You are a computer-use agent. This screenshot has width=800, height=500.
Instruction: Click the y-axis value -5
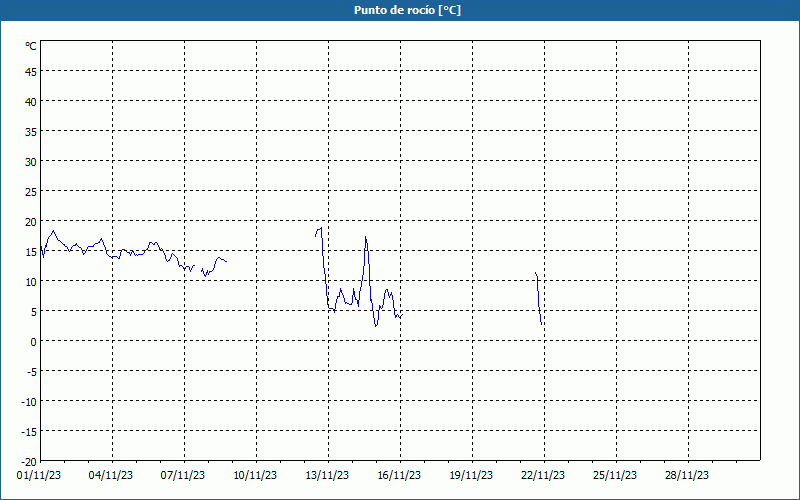coord(31,372)
